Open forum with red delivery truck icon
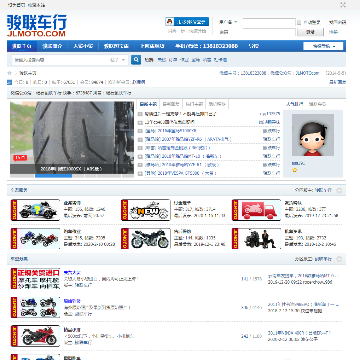Screen dimensions: 360x360 (x=256, y=210)
